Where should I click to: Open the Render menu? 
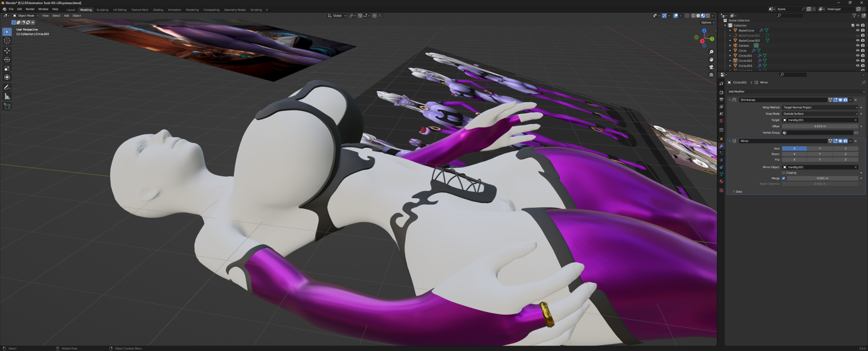30,9
